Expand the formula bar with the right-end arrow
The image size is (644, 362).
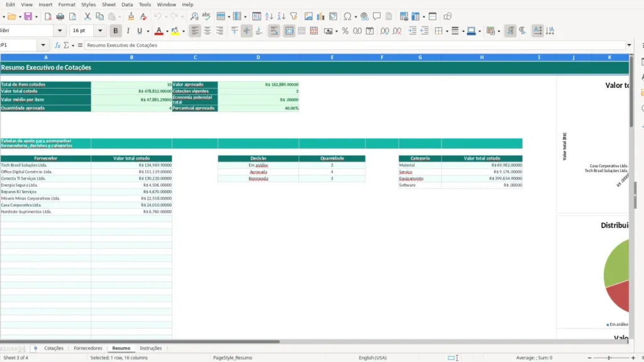coord(629,45)
